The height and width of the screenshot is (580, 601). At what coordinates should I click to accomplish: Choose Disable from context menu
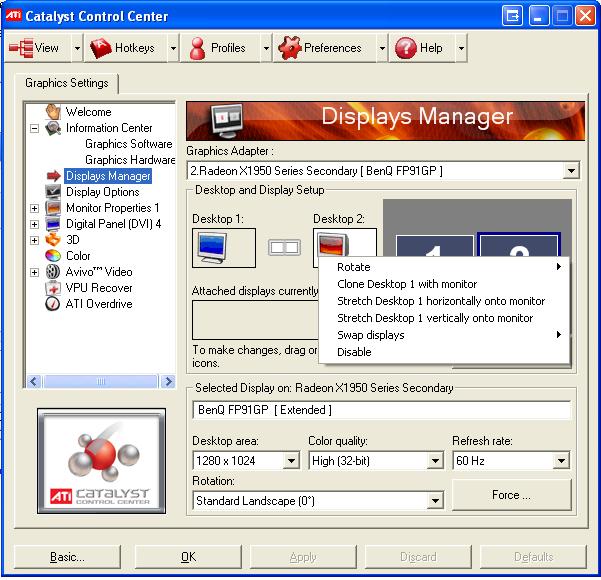click(x=444, y=352)
